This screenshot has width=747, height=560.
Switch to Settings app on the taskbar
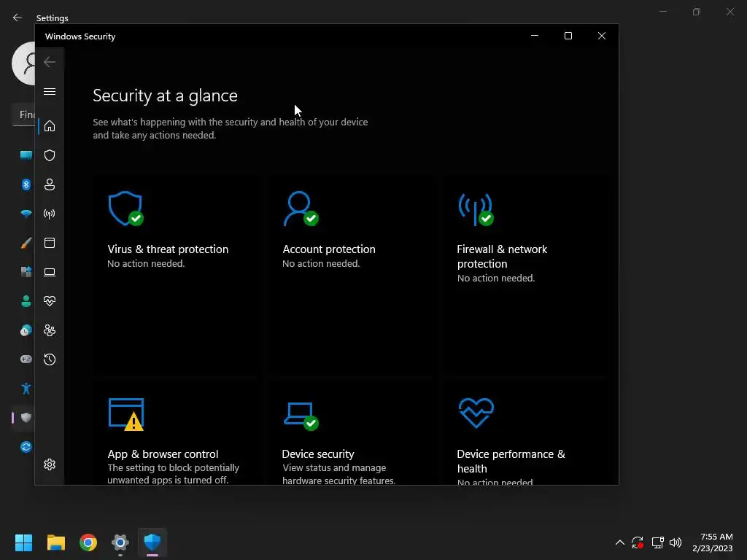pyautogui.click(x=120, y=542)
